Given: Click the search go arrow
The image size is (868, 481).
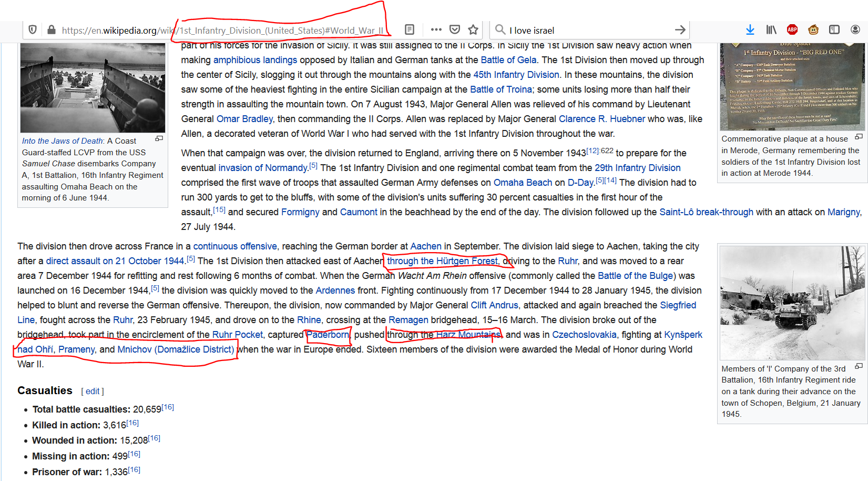Looking at the screenshot, I should [x=680, y=29].
